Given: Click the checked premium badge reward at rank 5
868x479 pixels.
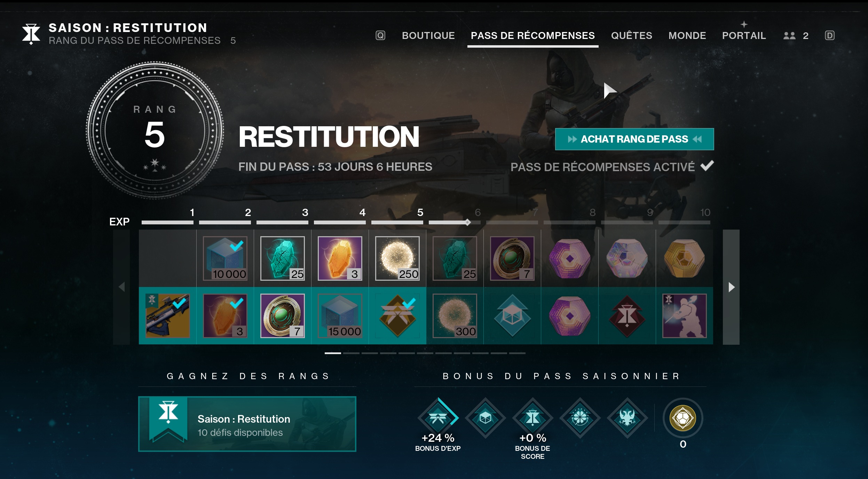Looking at the screenshot, I should coord(397,316).
